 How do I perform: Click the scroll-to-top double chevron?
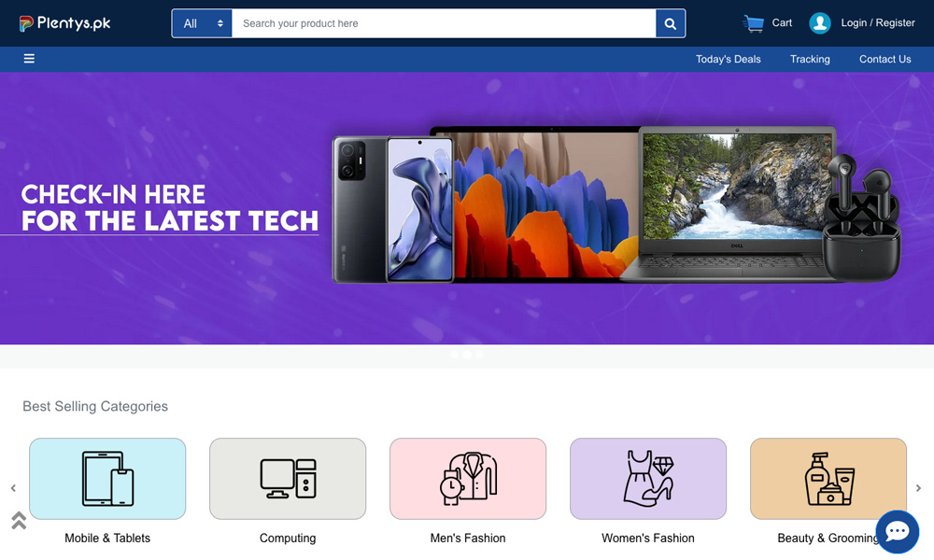point(19,520)
